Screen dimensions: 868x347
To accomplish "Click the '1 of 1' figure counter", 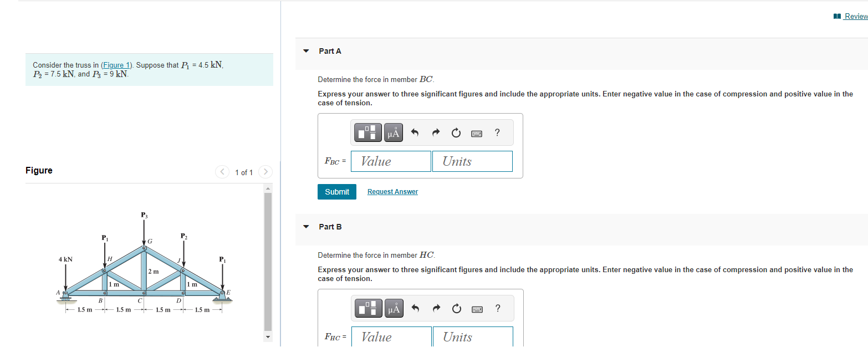I will [244, 173].
